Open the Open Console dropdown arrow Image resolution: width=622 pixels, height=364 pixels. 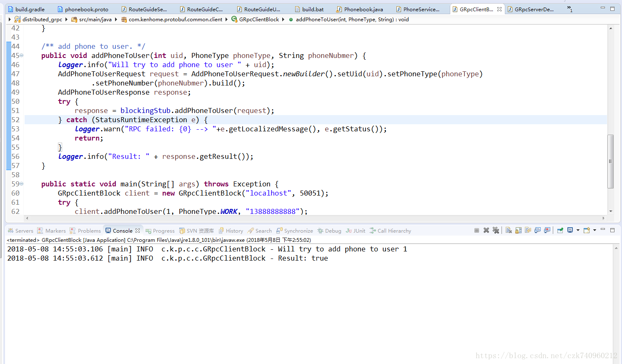pos(594,230)
